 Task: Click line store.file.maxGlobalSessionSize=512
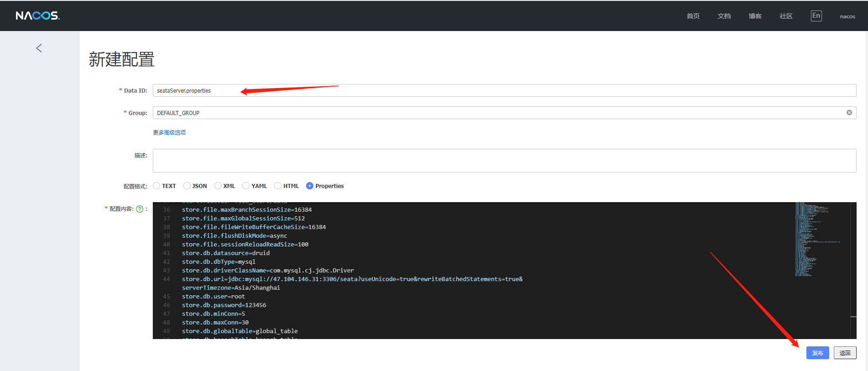pyautogui.click(x=243, y=219)
